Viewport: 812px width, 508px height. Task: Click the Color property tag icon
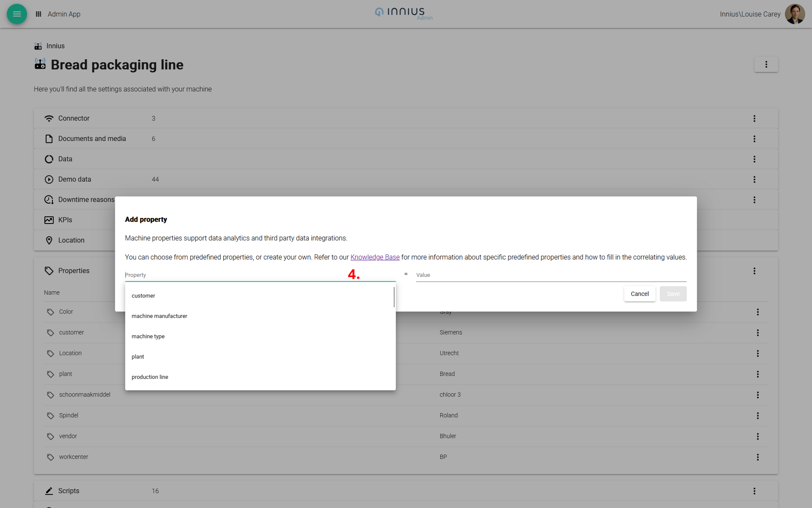click(50, 312)
